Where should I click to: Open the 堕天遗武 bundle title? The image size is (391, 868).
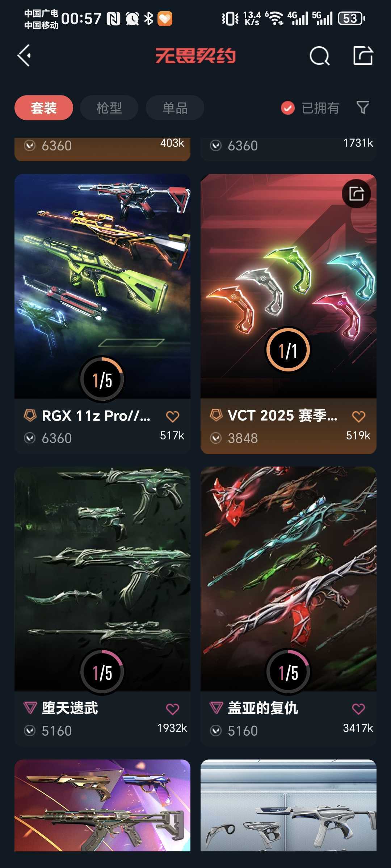pyautogui.click(x=70, y=708)
